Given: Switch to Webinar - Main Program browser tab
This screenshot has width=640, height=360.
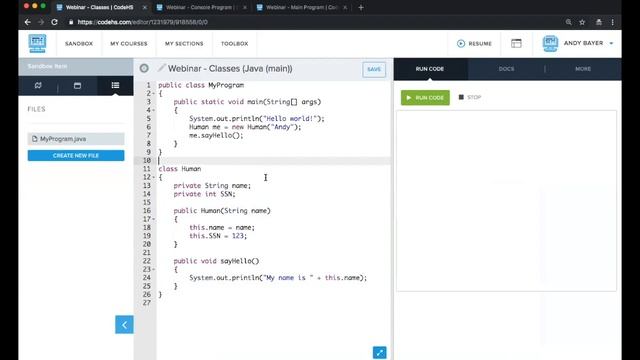Looking at the screenshot, I should pyautogui.click(x=301, y=7).
